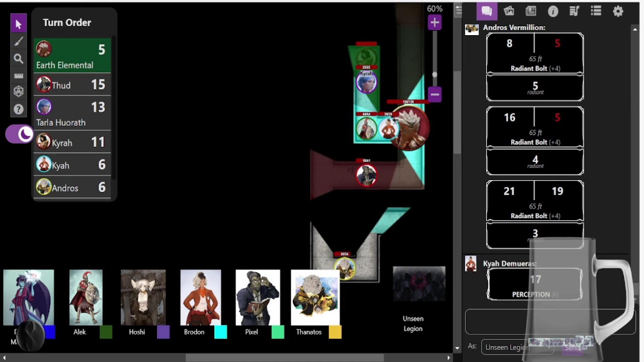The height and width of the screenshot is (362, 644).
Task: Click the yellow-ringed token at map bottom
Action: 345,268
